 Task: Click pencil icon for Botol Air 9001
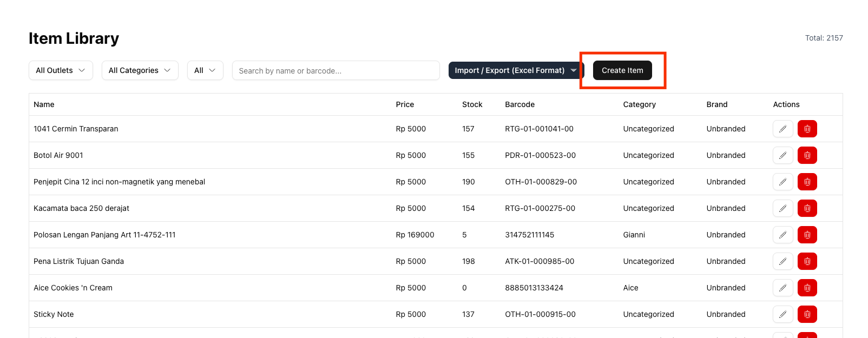click(782, 155)
